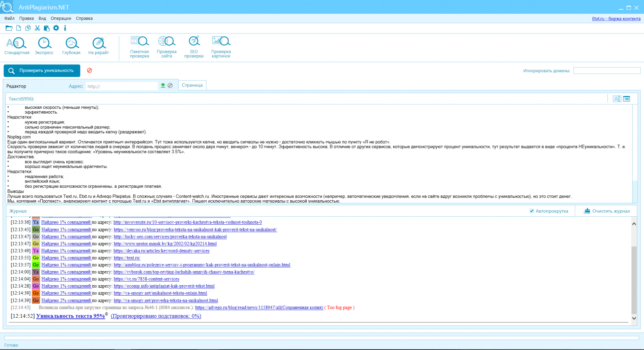
Task: Open the Справка menu
Action: [x=84, y=18]
